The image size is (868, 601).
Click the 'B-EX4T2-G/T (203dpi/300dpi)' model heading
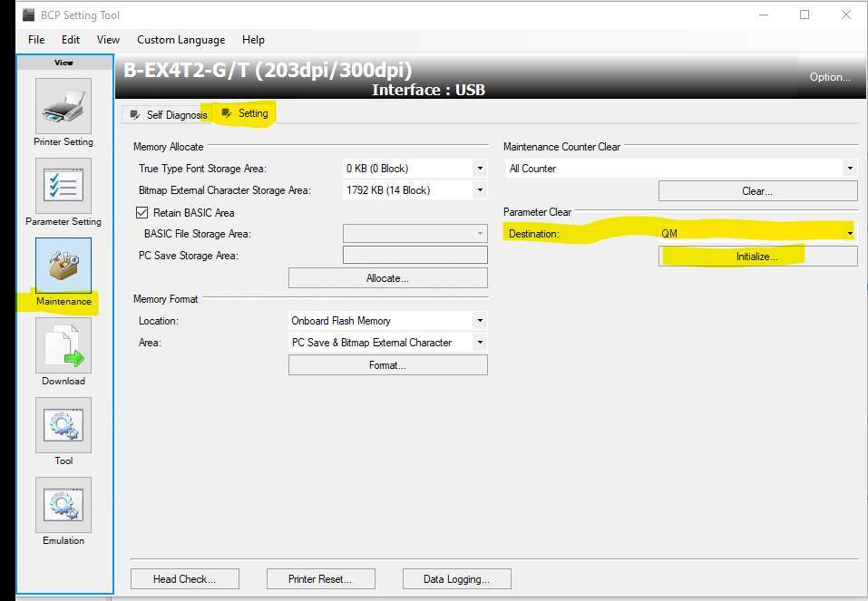point(268,71)
